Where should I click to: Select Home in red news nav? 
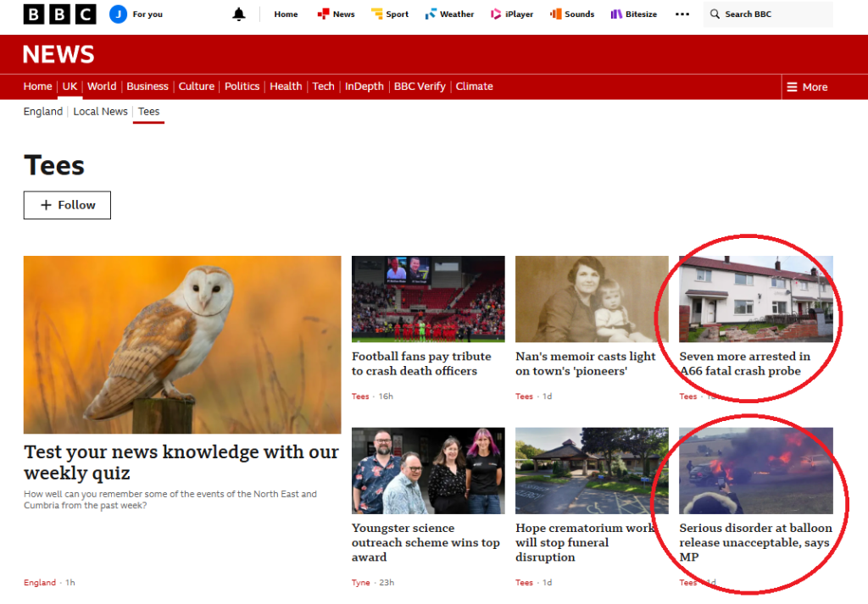(37, 86)
